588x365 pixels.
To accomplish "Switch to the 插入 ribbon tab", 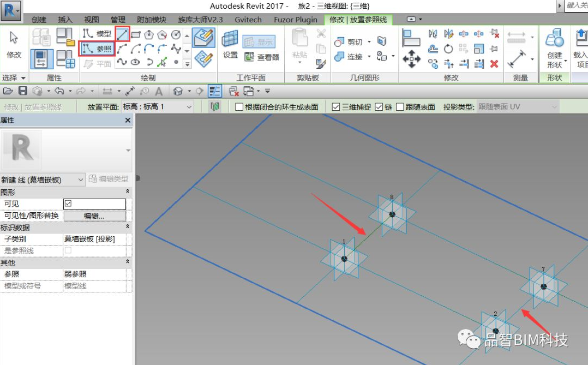I will pyautogui.click(x=65, y=20).
